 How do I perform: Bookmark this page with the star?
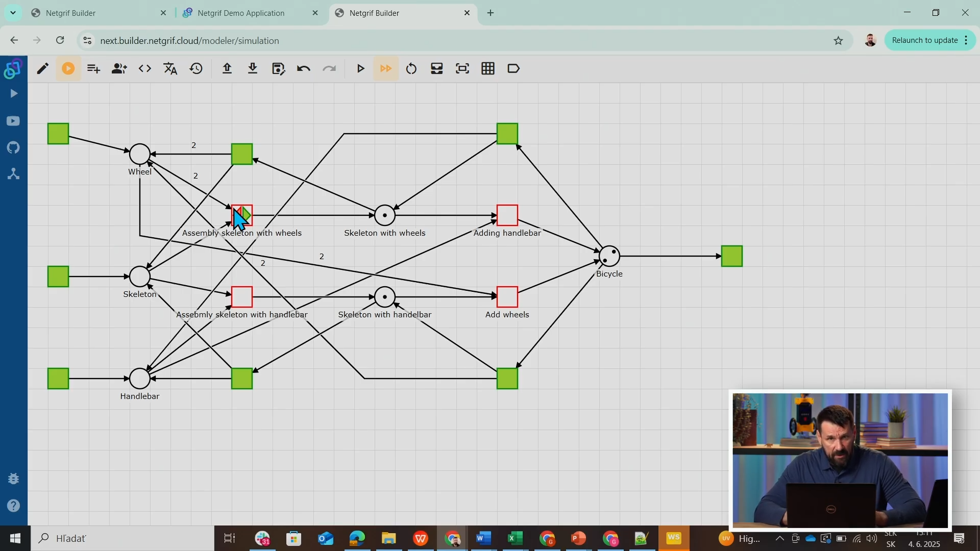click(x=839, y=40)
